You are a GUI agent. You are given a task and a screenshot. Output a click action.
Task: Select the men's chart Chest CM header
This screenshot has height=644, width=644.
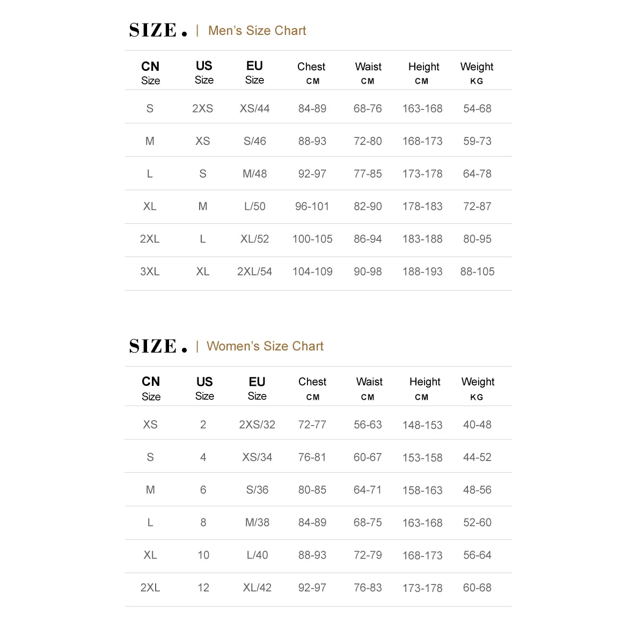(x=311, y=72)
